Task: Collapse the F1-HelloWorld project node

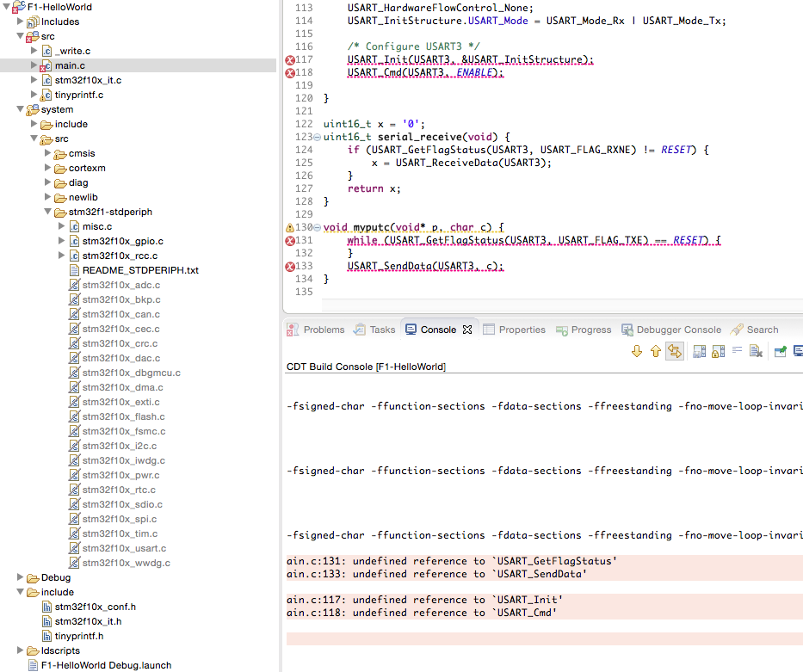Action: tap(7, 7)
